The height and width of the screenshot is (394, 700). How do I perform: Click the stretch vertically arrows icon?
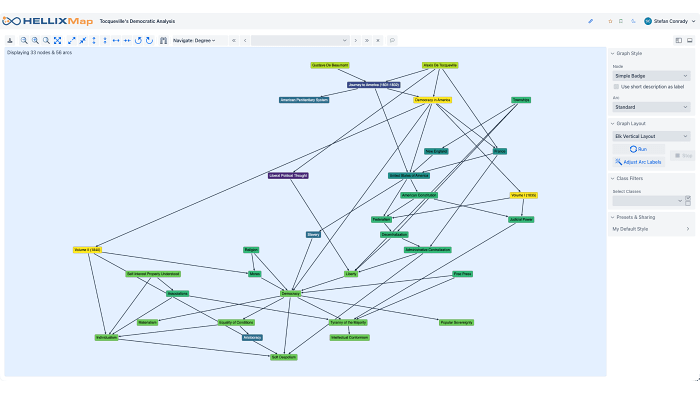point(94,41)
